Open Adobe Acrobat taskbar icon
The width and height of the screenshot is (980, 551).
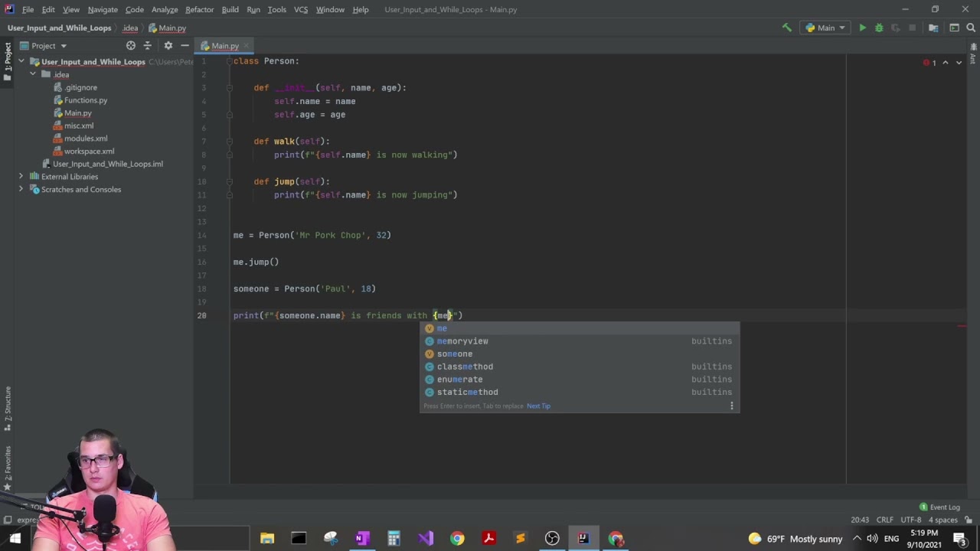[x=488, y=539]
